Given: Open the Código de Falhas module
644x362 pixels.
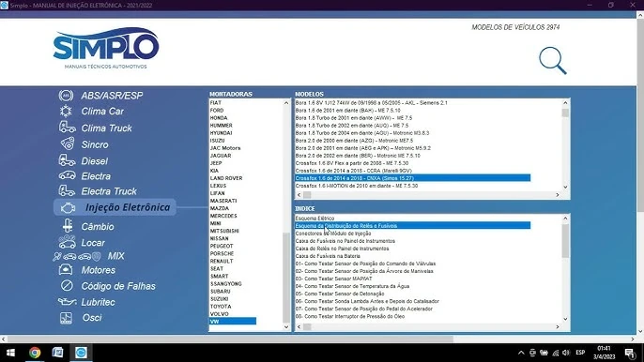Looking at the screenshot, I should click(118, 286).
